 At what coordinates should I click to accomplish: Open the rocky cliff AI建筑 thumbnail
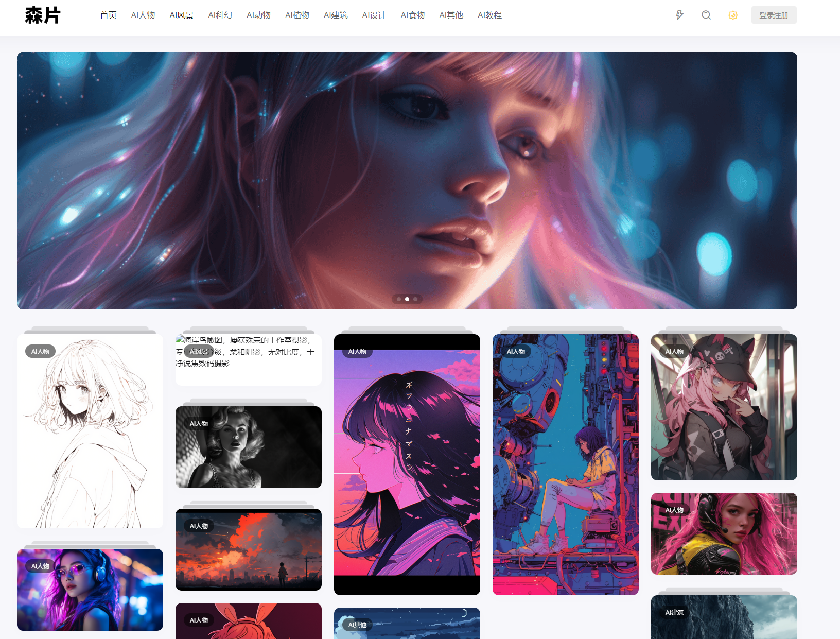click(724, 617)
